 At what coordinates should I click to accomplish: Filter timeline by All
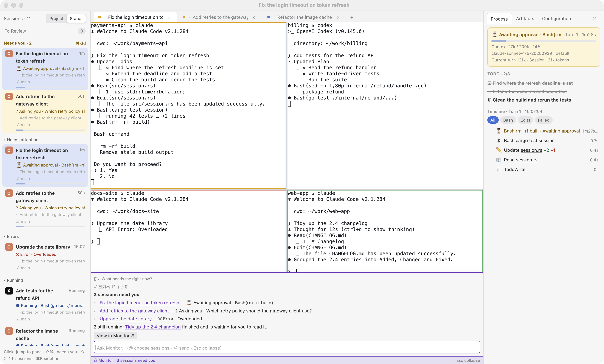[x=492, y=120]
